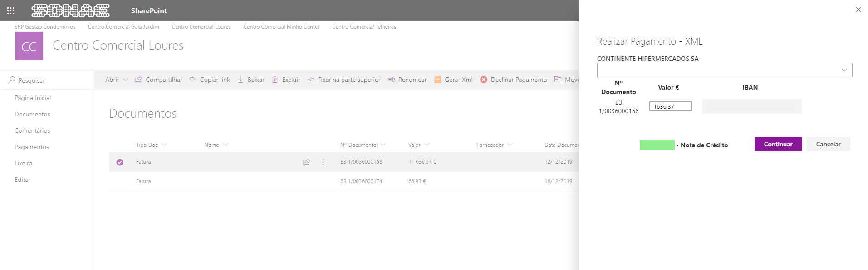Click the Renomear toolbar icon

tap(391, 80)
